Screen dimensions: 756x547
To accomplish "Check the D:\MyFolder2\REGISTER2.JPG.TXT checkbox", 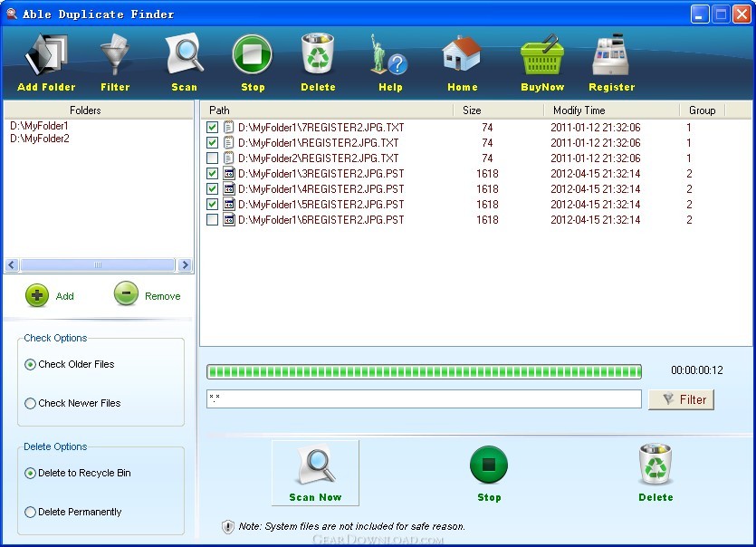I will coord(212,158).
